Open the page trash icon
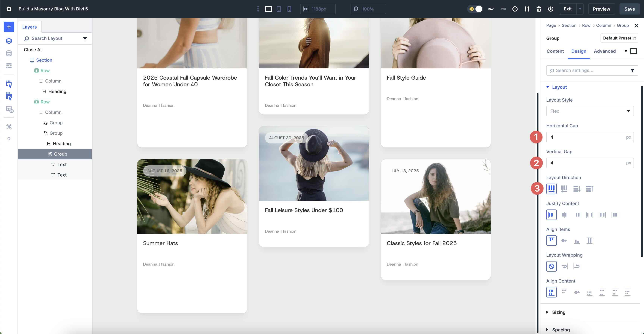The image size is (644, 334). (x=539, y=9)
